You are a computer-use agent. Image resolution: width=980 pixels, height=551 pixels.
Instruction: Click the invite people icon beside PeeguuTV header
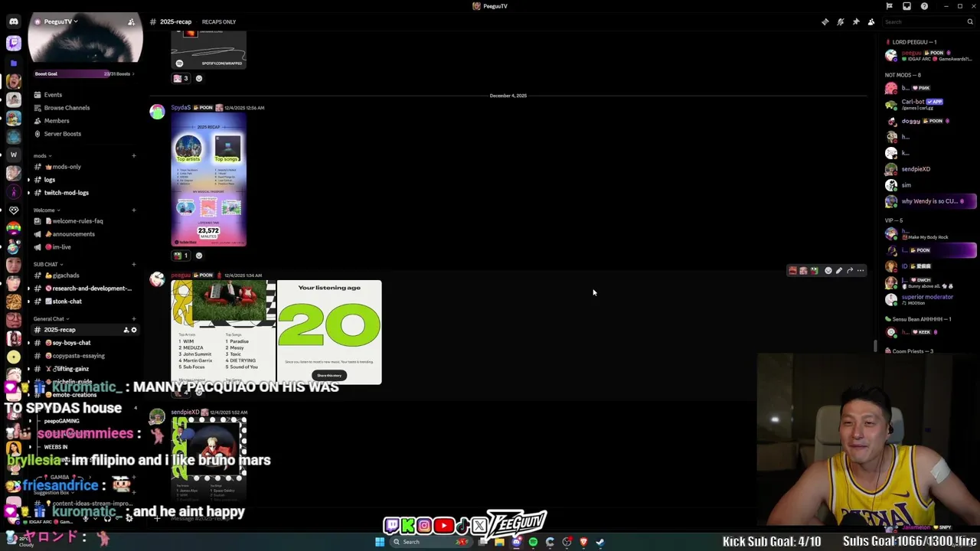[x=132, y=21]
